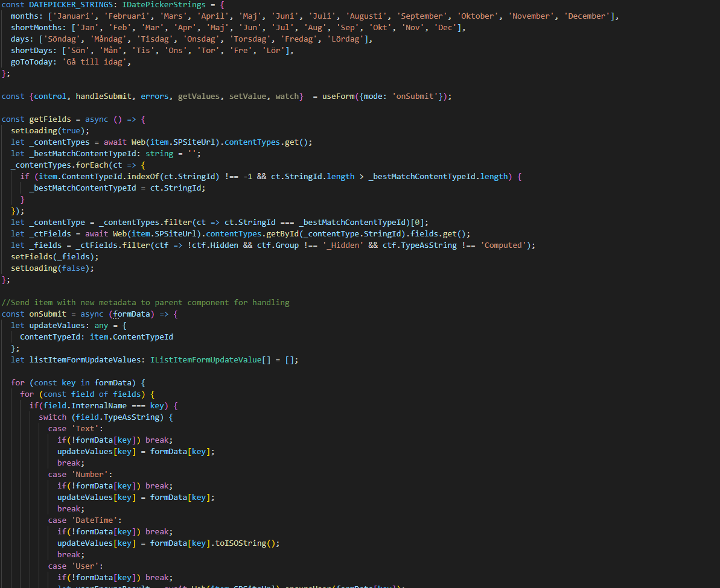
Task: Place cursor on setLoading(true) statement
Action: coord(49,131)
